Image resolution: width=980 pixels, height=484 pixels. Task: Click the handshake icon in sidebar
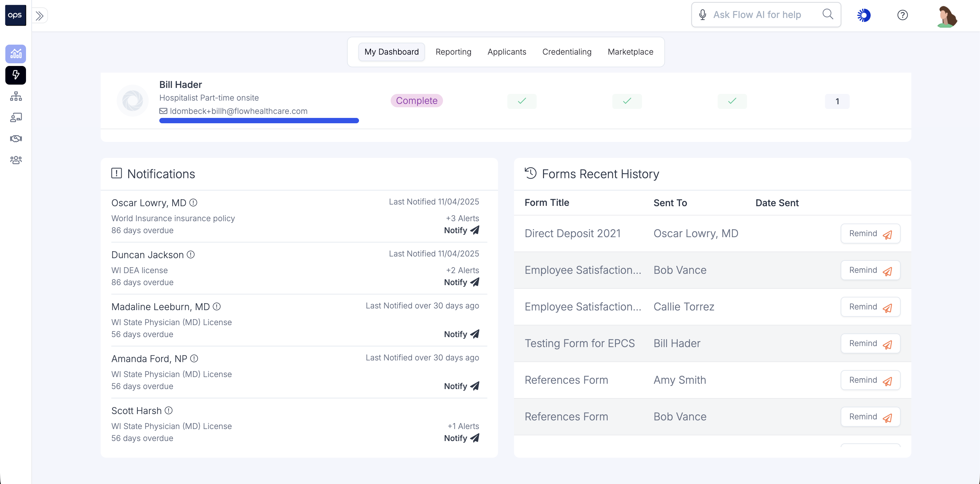16,138
